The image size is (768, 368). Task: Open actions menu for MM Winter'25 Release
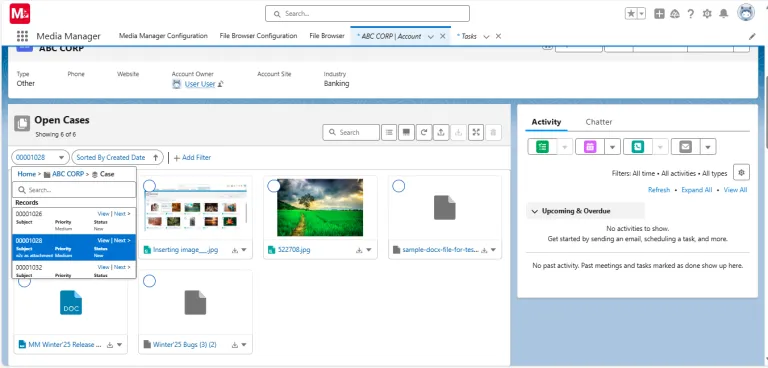click(x=119, y=344)
